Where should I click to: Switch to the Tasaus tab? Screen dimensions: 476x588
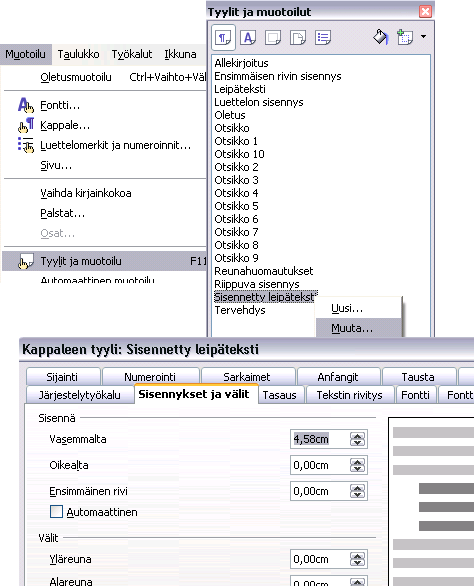[280, 395]
